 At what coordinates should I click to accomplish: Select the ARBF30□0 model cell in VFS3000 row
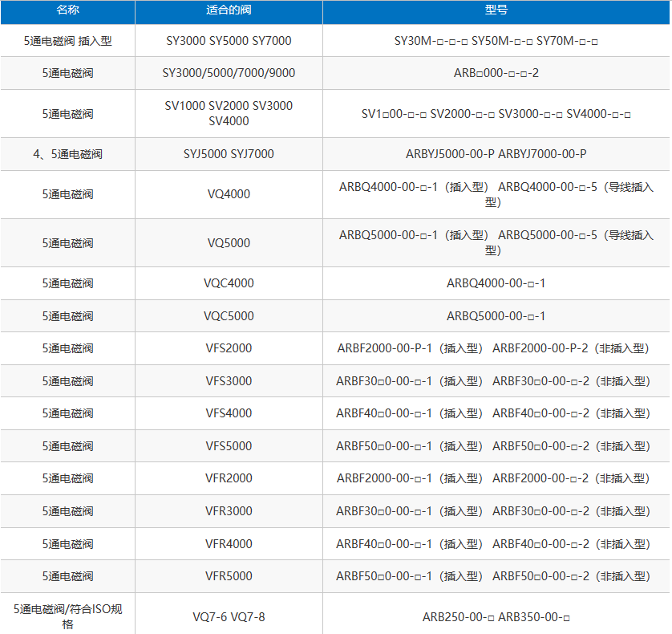click(496, 381)
